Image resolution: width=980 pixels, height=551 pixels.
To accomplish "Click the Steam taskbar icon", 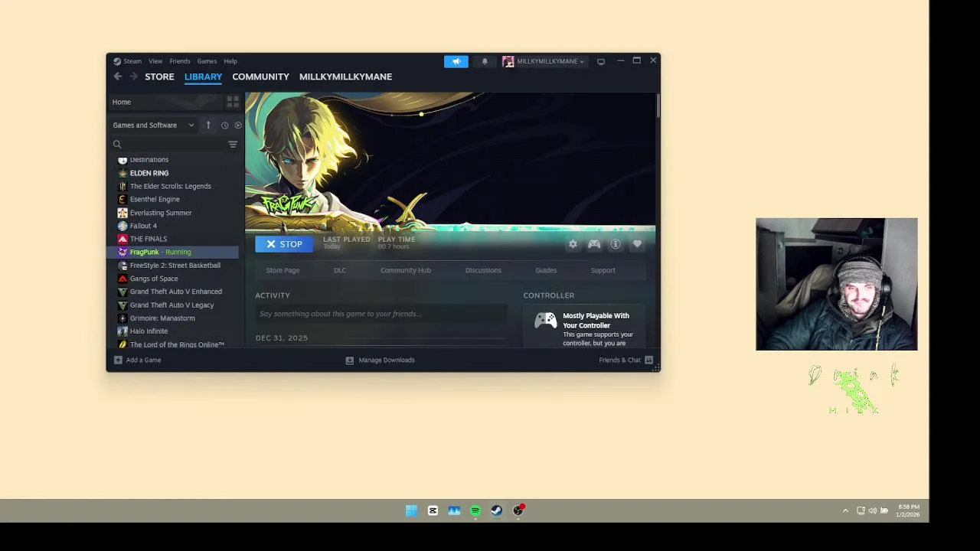I will (497, 510).
